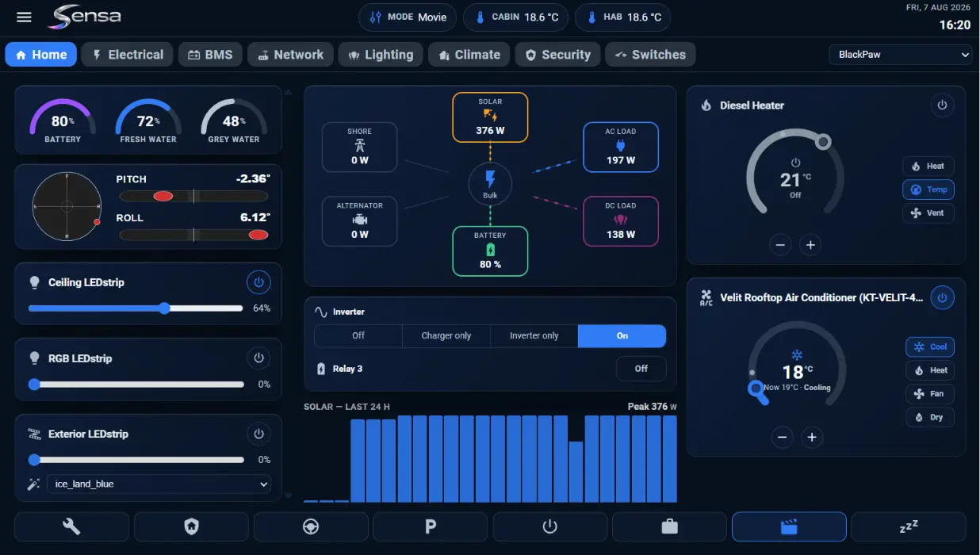This screenshot has height=555, width=980.
Task: Toggle Exterior LEDstrip power
Action: pos(258,434)
